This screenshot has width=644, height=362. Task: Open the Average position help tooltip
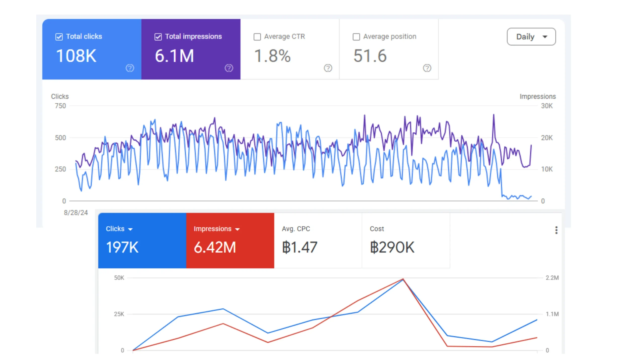point(427,68)
